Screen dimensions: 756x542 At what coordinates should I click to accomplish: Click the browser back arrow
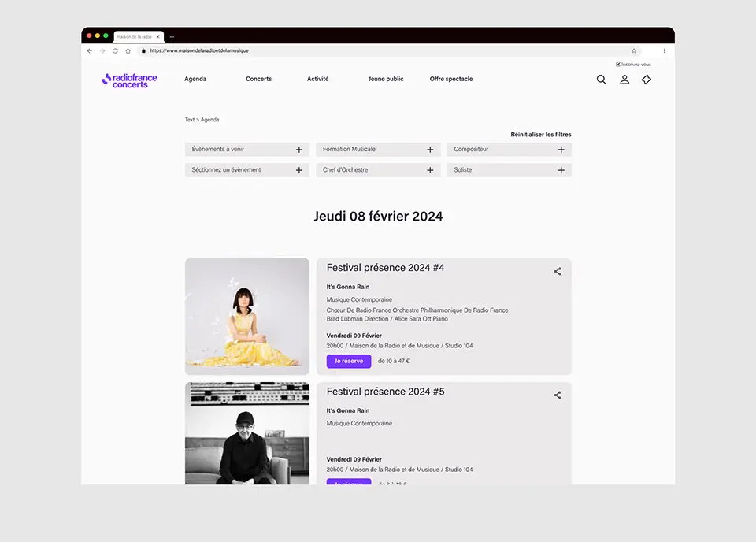click(90, 50)
